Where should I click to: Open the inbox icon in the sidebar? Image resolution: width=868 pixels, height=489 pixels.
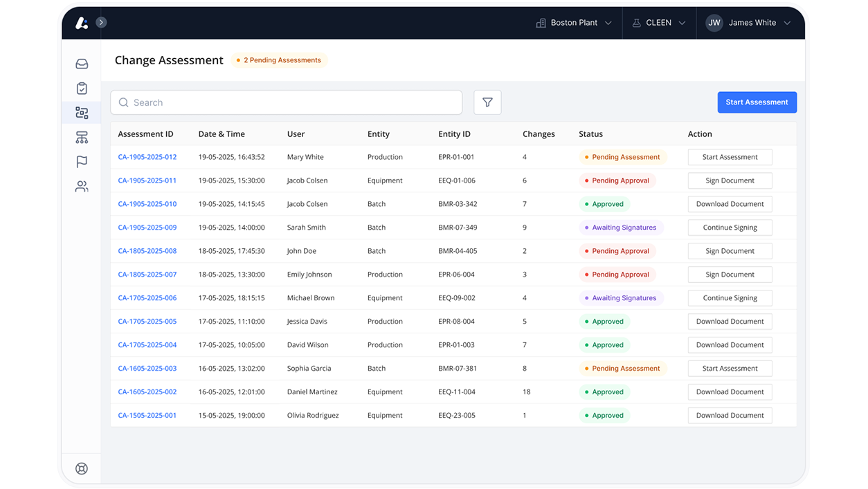[81, 63]
